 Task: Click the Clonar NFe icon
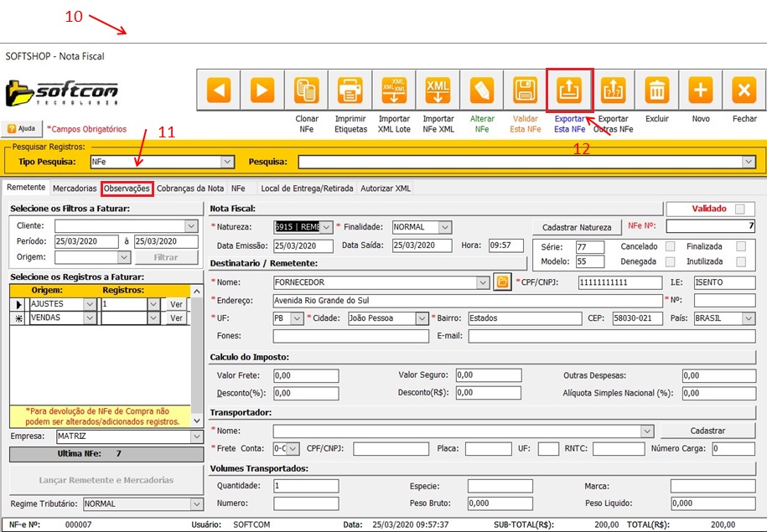tap(307, 90)
